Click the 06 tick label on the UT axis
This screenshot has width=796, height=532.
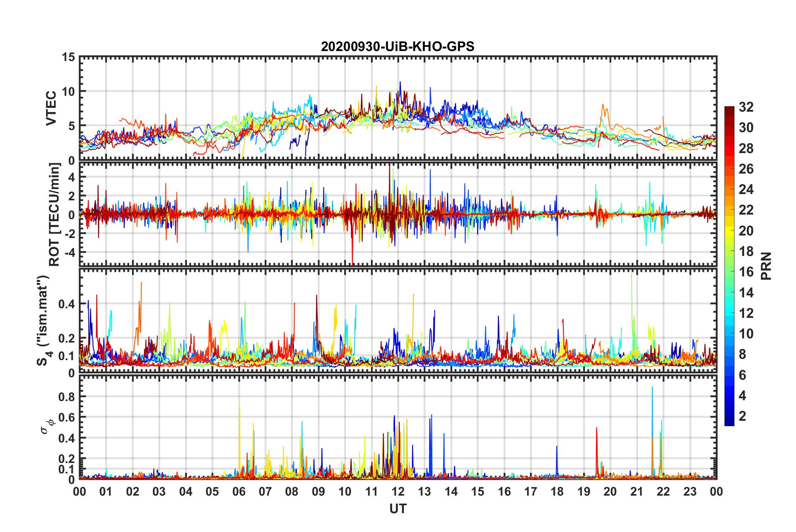point(239,491)
